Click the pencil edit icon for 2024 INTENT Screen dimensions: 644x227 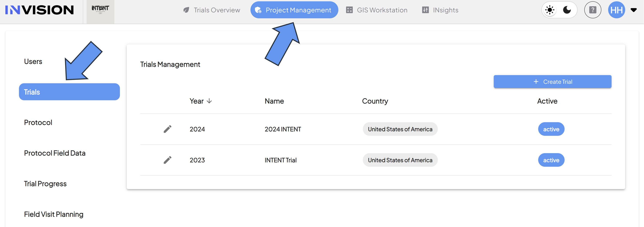(168, 129)
